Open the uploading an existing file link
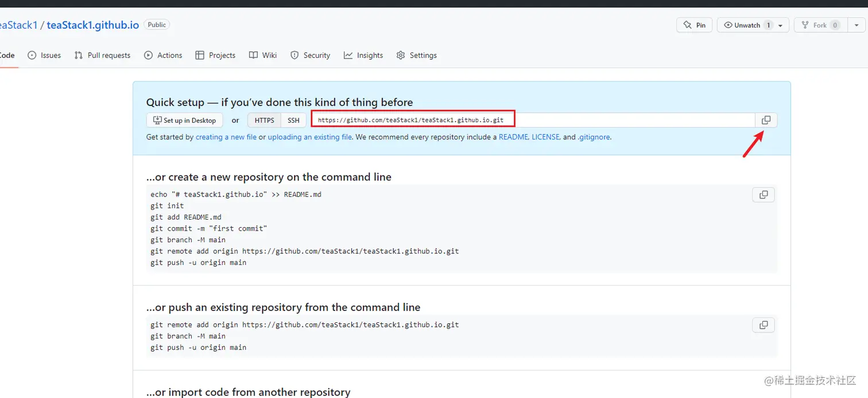This screenshot has width=868, height=398. [x=310, y=137]
